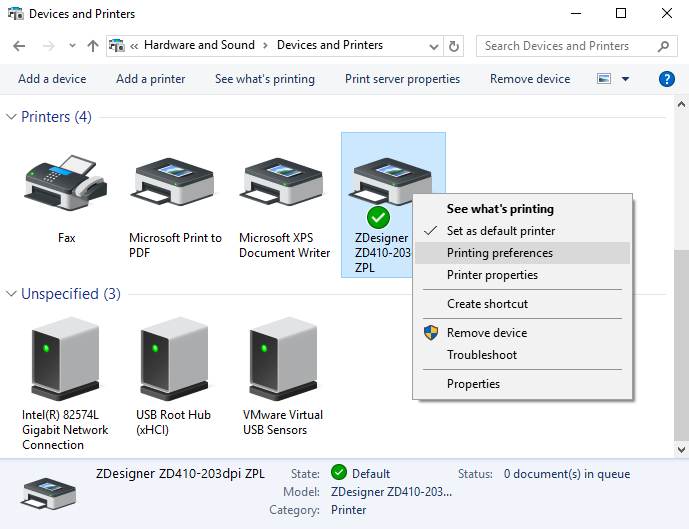Click Add a printer in toolbar
Viewport: 689px width, 529px height.
pos(150,79)
